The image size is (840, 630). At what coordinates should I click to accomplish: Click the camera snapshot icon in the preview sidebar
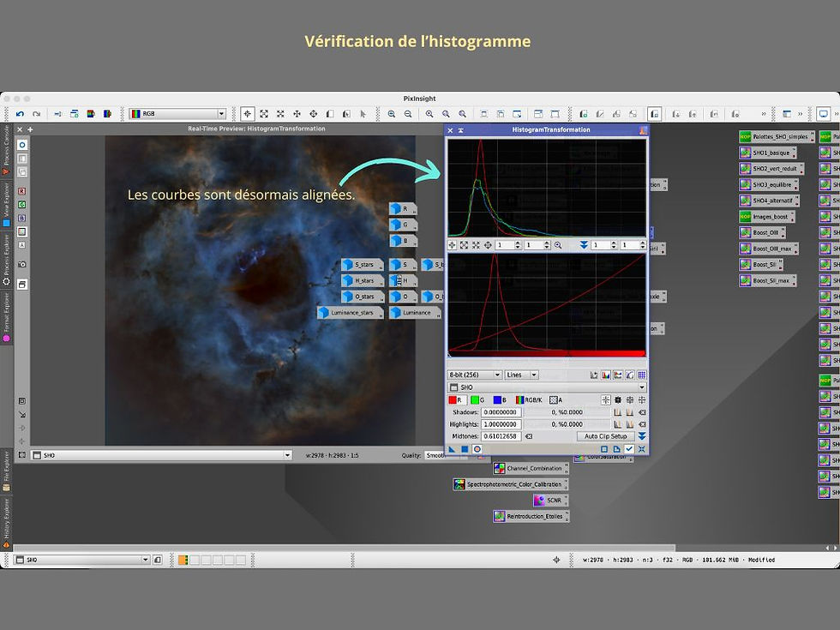22,264
